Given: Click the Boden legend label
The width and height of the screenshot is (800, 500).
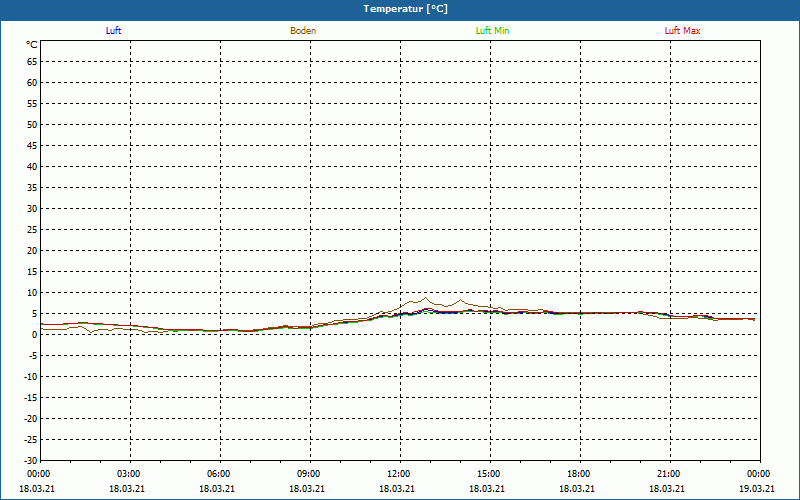Looking at the screenshot, I should [x=303, y=31].
